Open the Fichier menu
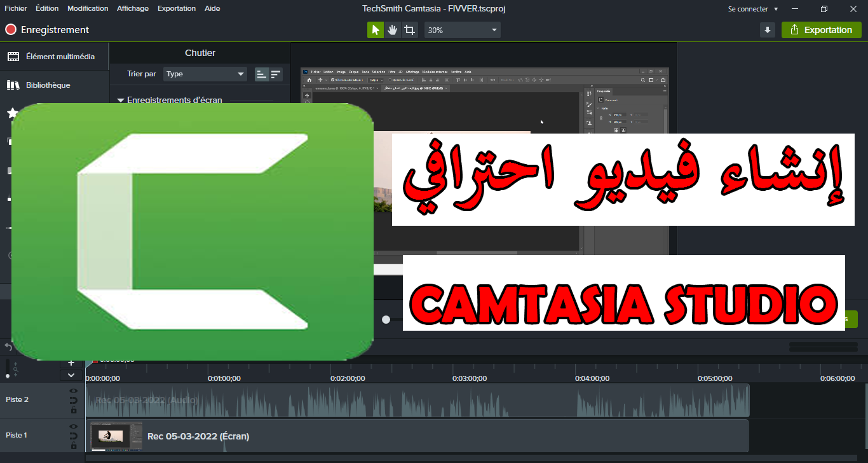 point(15,8)
